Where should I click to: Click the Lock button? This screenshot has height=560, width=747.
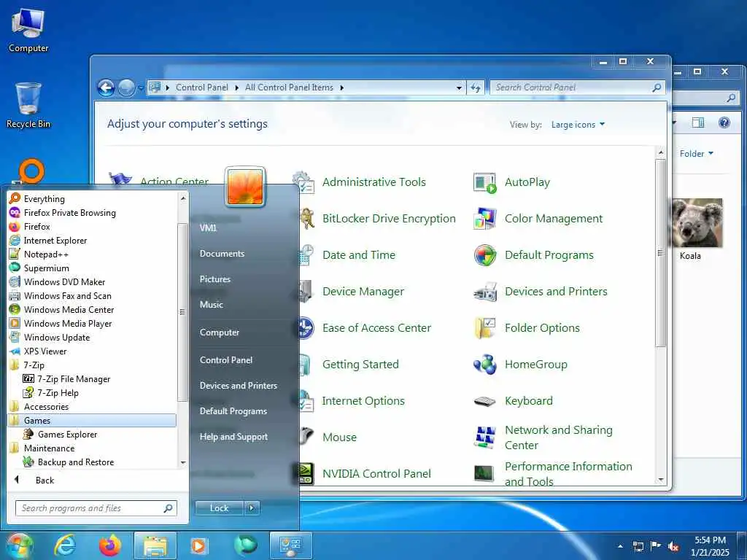click(x=219, y=508)
